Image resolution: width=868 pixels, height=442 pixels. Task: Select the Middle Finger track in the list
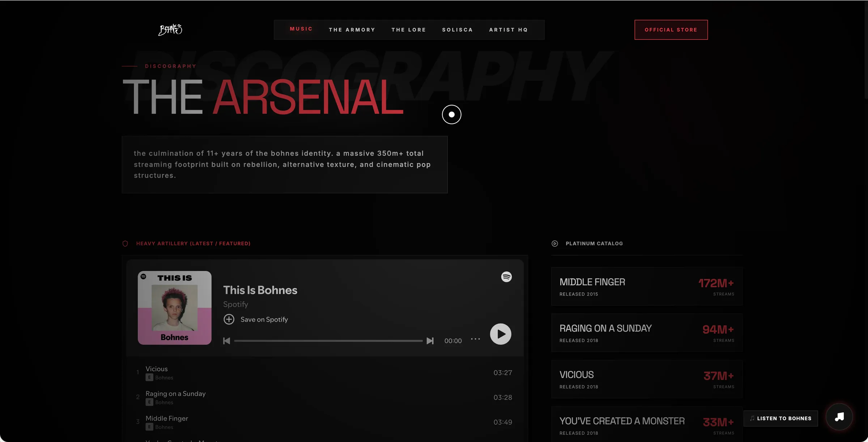[325, 422]
